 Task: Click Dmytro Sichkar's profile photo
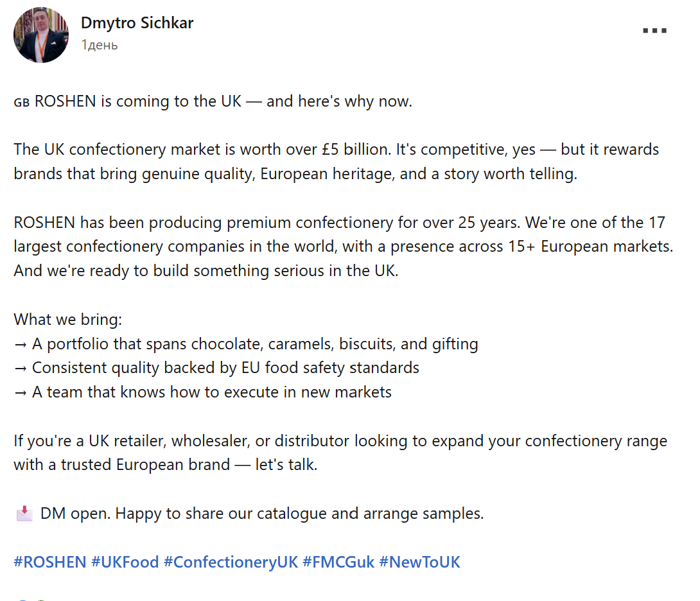pyautogui.click(x=41, y=35)
